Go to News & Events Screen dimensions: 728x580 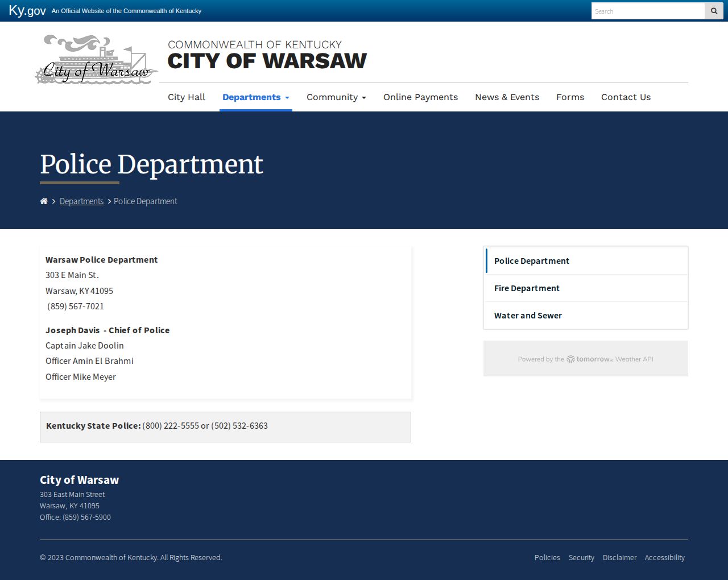(x=507, y=97)
